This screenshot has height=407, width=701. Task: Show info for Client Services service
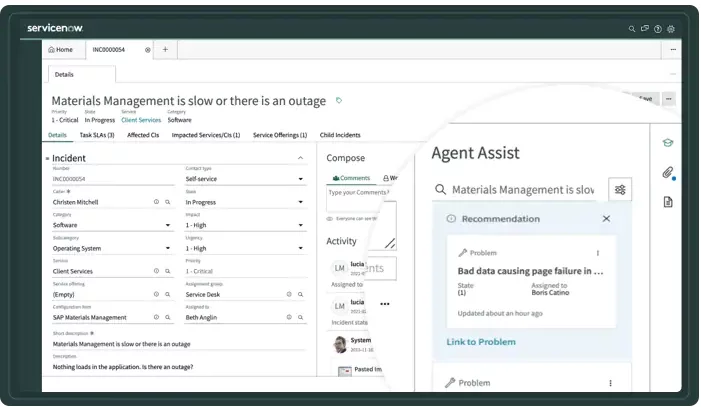[x=156, y=271]
